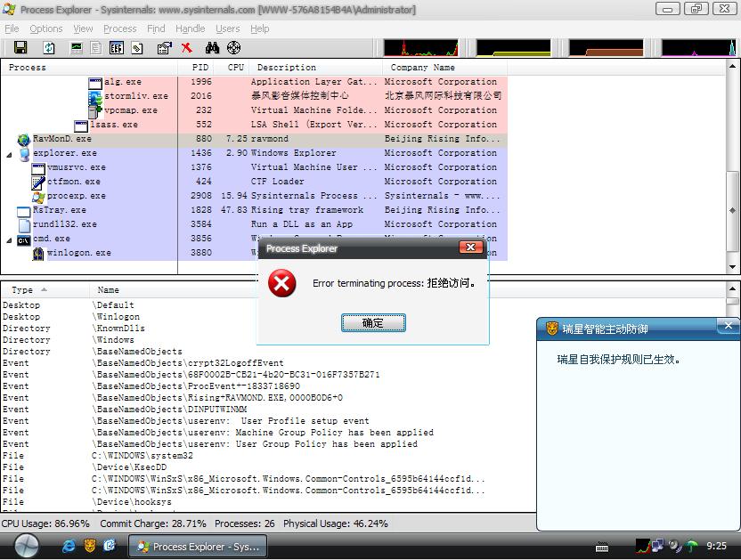The width and height of the screenshot is (741, 560).
Task: Click the lower pane scrollbar up arrow
Action: pyautogui.click(x=732, y=288)
